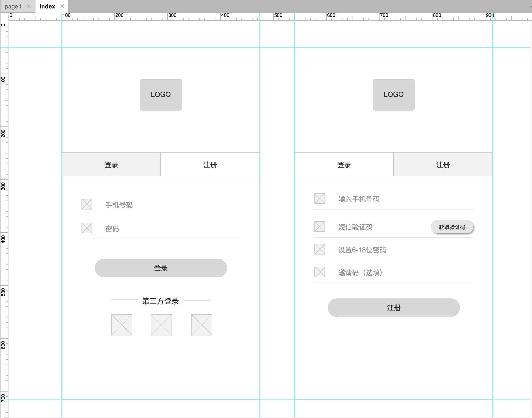Screen dimensions: 532x418
Task: Click the left LOGO placeholder box
Action: pyautogui.click(x=161, y=94)
